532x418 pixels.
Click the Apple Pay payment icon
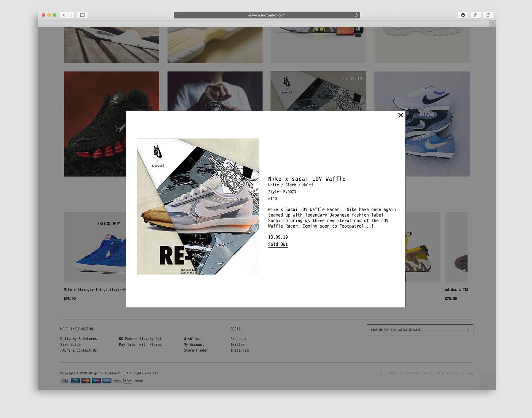[x=128, y=381]
